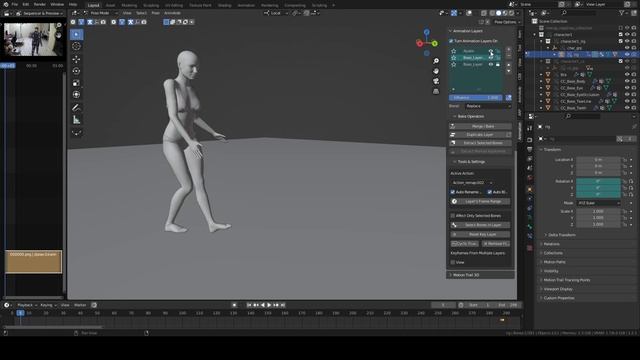The height and width of the screenshot is (360, 640).
Task: Click Select Bones in Layer button
Action: pos(481,225)
